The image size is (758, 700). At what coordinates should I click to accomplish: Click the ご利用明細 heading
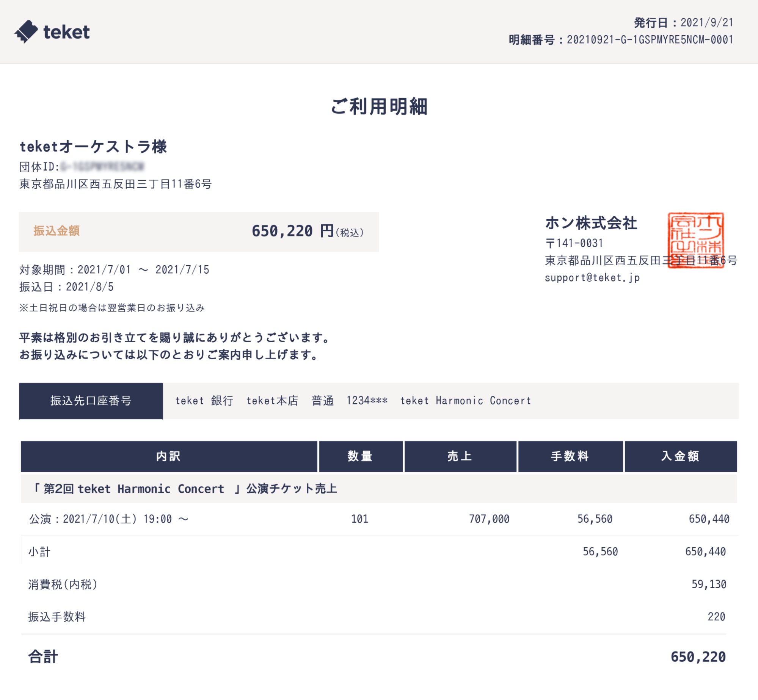pos(379,106)
